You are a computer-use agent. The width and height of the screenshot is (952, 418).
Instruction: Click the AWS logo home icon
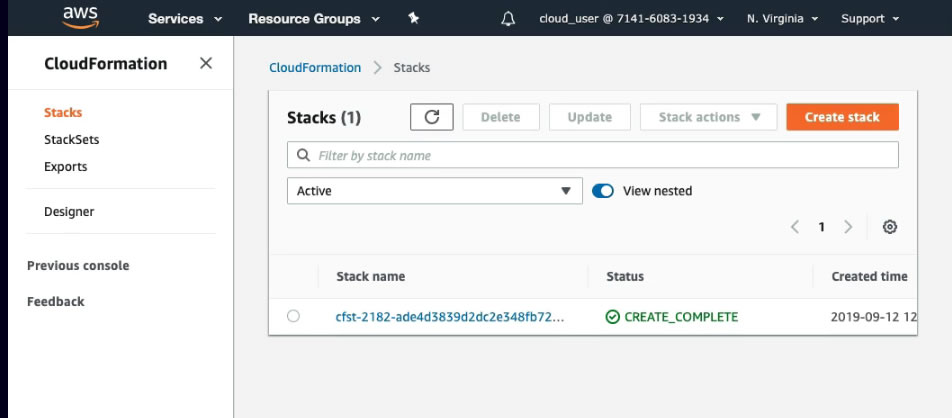coord(80,17)
